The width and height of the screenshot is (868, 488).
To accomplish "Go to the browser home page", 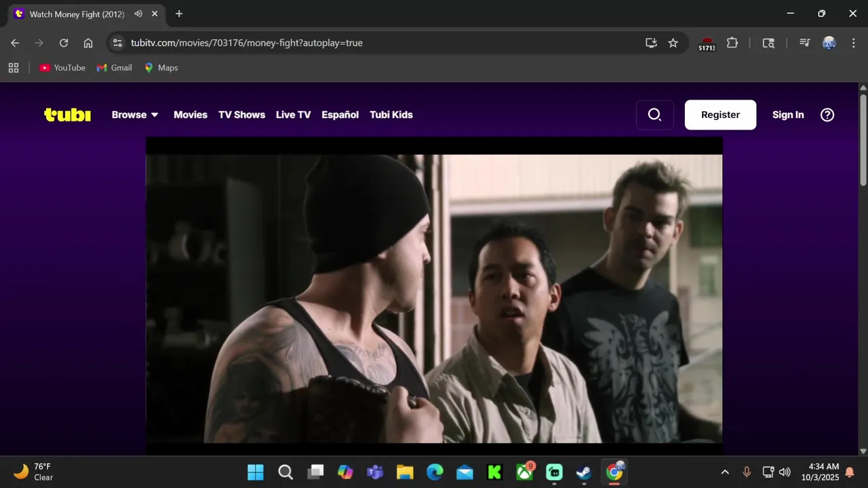I will click(88, 43).
